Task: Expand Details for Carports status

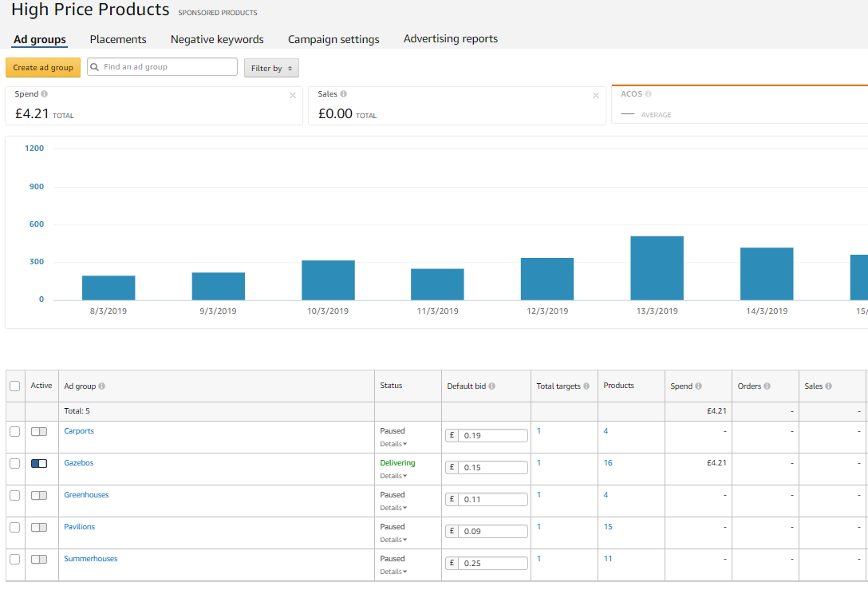Action: click(393, 444)
